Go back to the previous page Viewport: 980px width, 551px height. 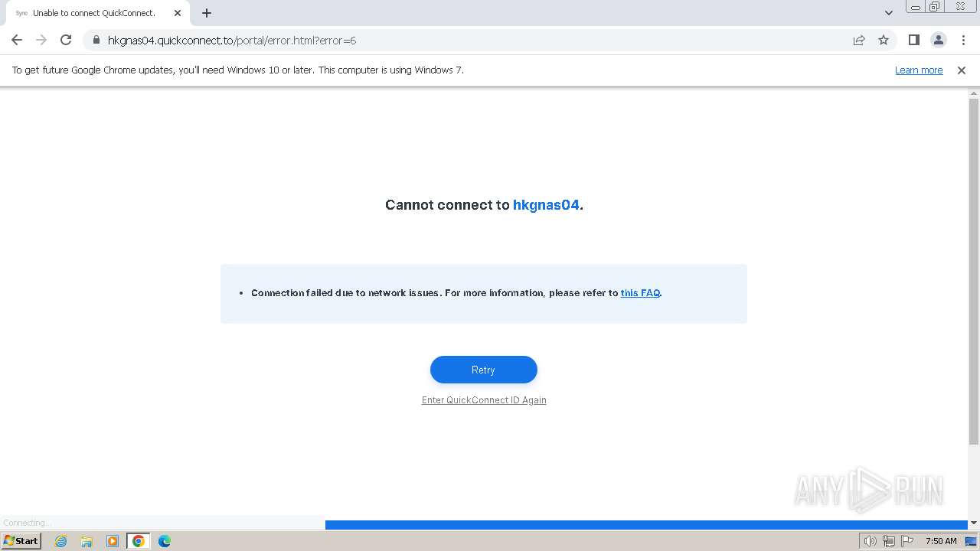17,40
